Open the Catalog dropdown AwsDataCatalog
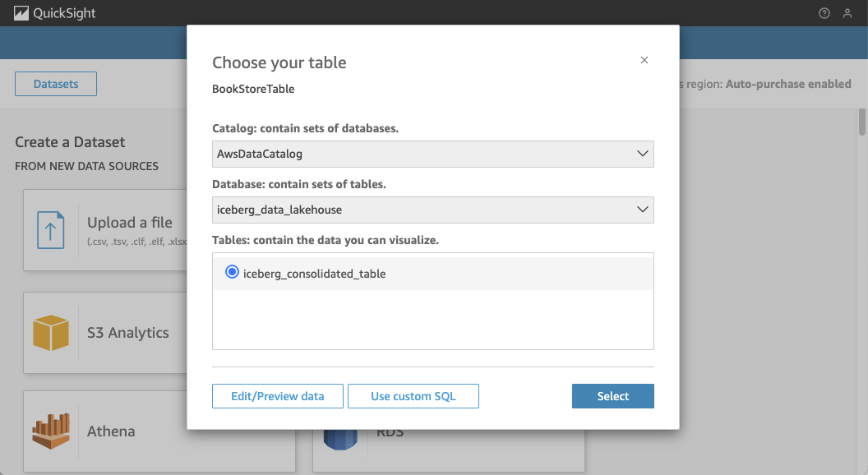Screen dimensions: 868x475 433,154
